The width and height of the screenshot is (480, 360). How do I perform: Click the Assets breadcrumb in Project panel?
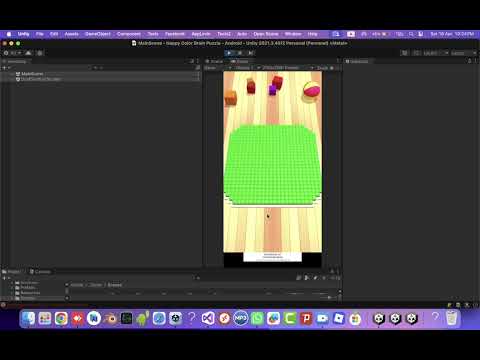tap(77, 285)
